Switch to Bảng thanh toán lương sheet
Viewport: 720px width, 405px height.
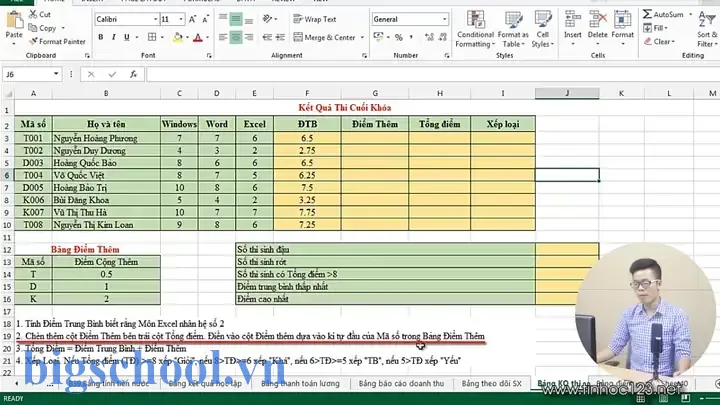click(x=300, y=383)
